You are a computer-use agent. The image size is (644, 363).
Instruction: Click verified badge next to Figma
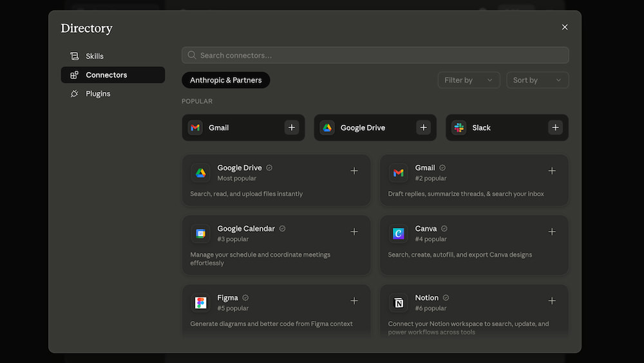pyautogui.click(x=245, y=298)
